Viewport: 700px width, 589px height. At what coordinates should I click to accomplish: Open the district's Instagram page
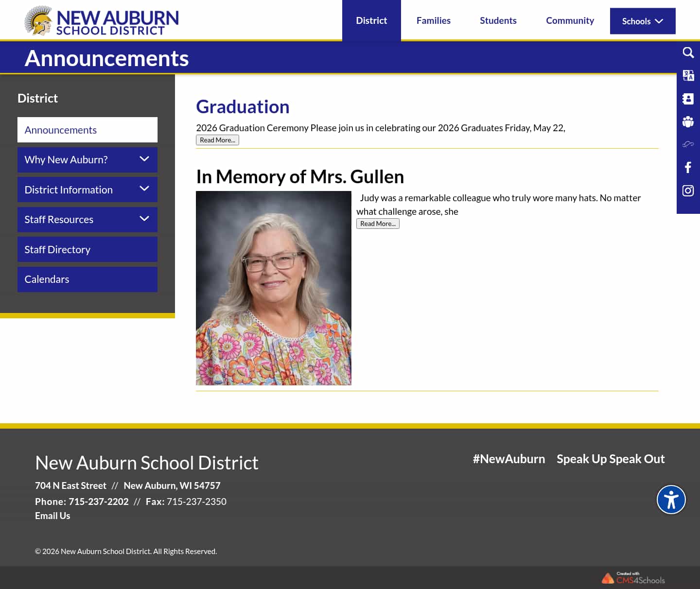(x=688, y=191)
